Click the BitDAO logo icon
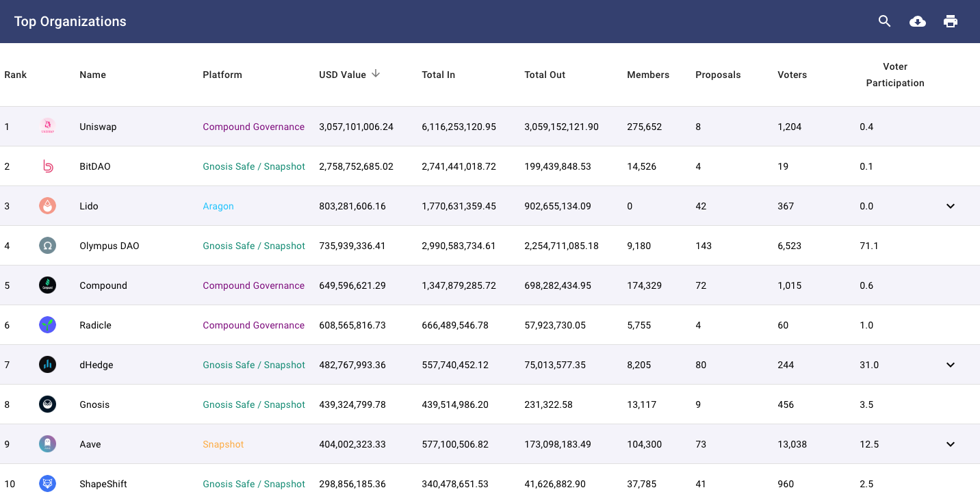Image resolution: width=980 pixels, height=503 pixels. [x=47, y=166]
